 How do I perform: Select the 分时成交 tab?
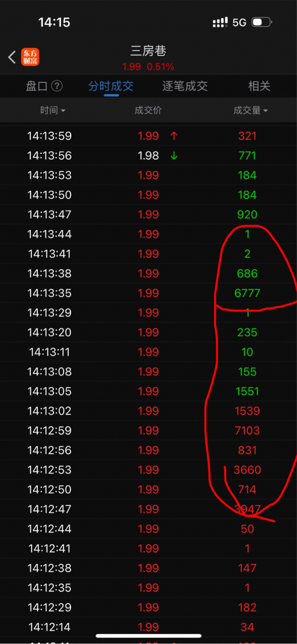click(111, 86)
